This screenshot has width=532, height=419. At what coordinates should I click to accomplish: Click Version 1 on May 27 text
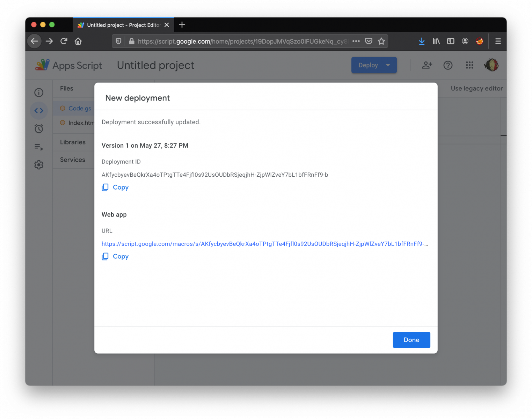[145, 146]
